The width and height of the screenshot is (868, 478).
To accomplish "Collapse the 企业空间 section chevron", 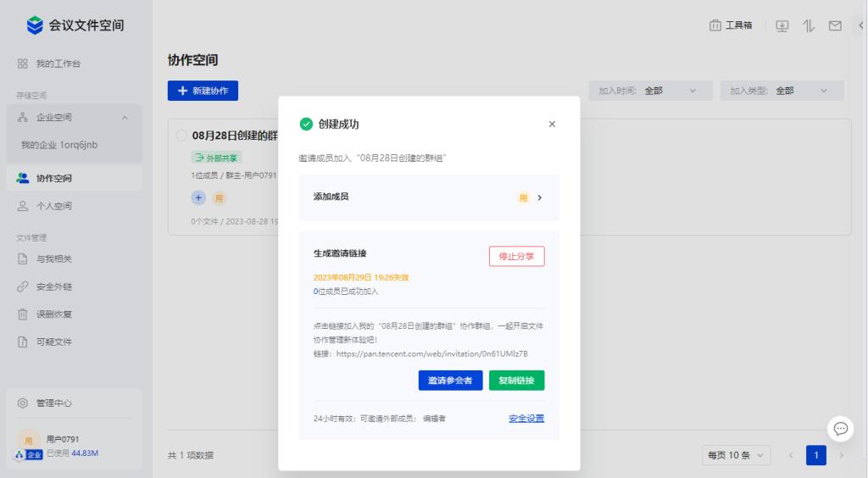I will (125, 117).
